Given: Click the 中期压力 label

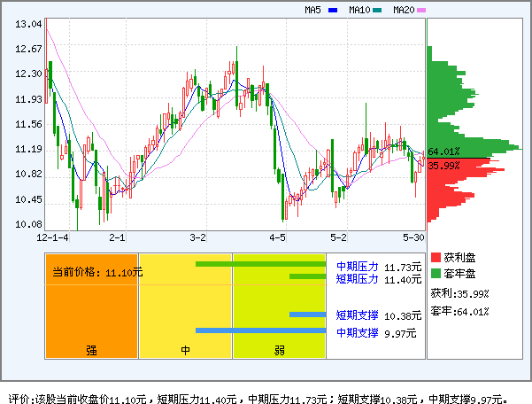Looking at the screenshot, I should pyautogui.click(x=358, y=267).
